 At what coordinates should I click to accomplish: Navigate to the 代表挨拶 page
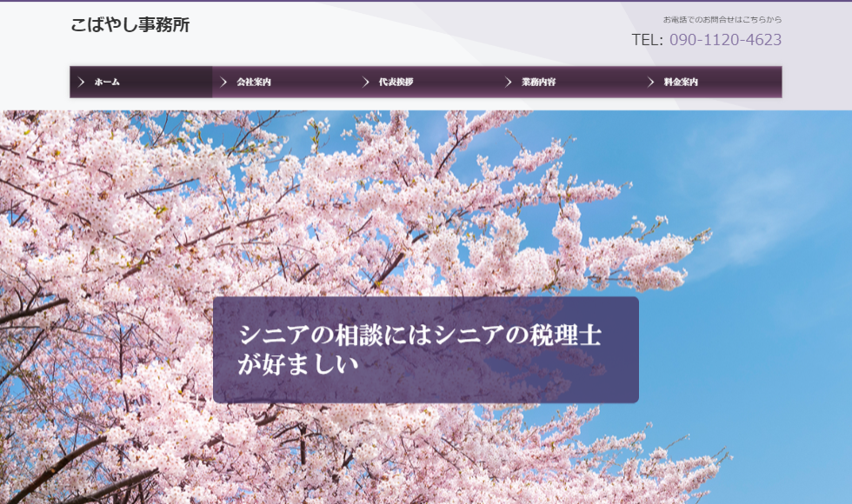(396, 83)
